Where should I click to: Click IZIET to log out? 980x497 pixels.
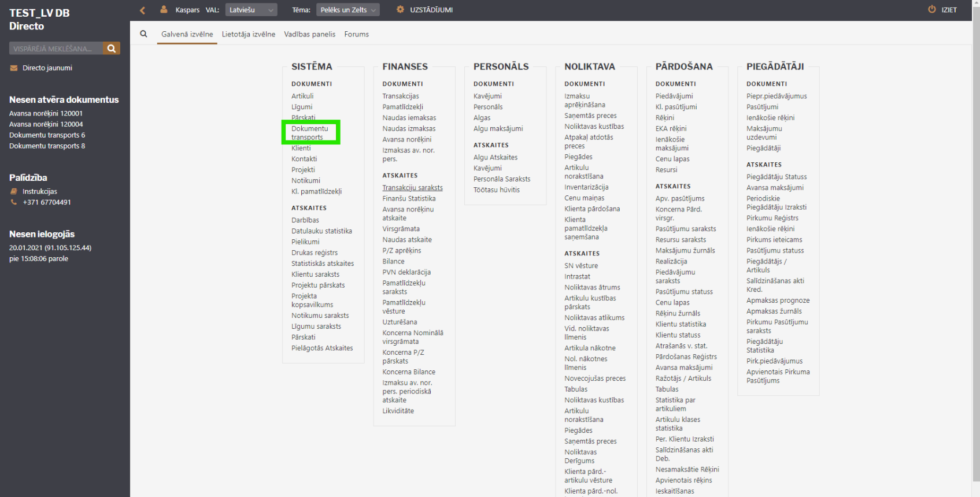(949, 10)
